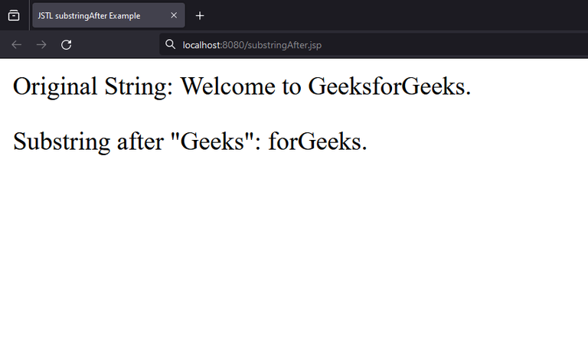Open the Firefox View icon
This screenshot has width=588, height=364.
pos(14,15)
